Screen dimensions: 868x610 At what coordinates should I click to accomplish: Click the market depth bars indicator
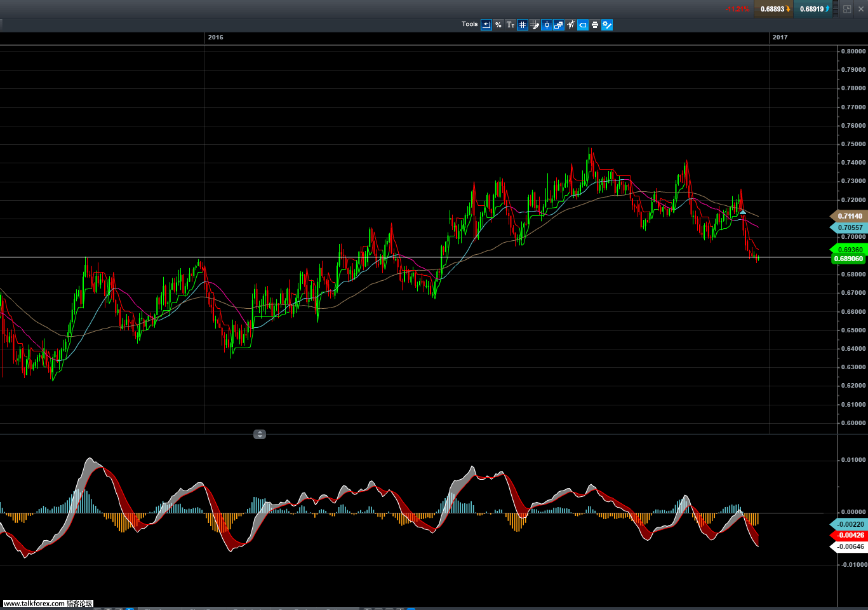[x=836, y=9]
